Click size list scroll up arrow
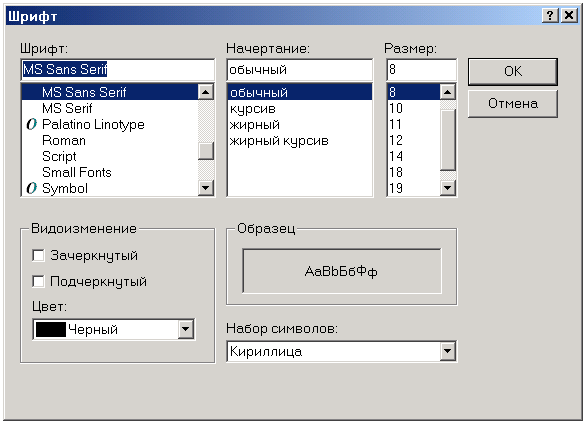Viewport: 584px width, 422px height. coord(448,92)
